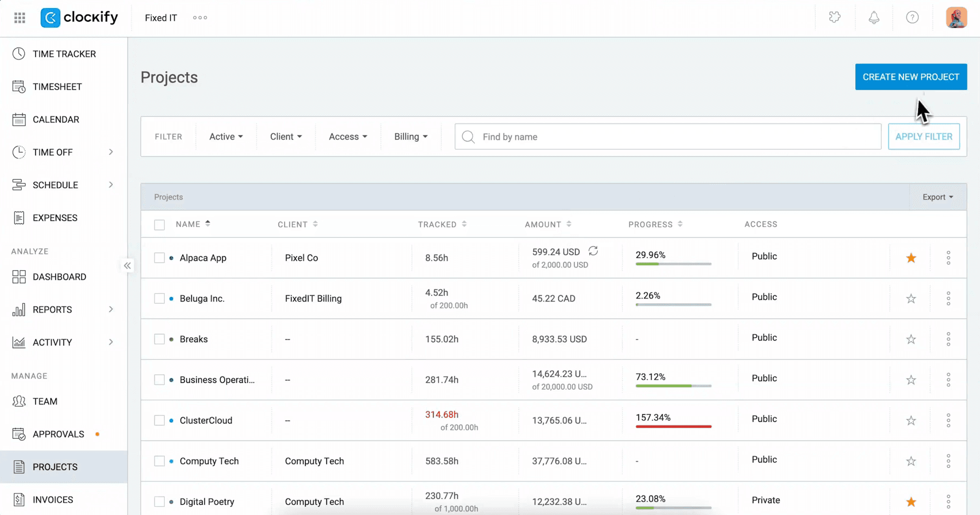Check the Business Operations checkbox

(x=159, y=380)
